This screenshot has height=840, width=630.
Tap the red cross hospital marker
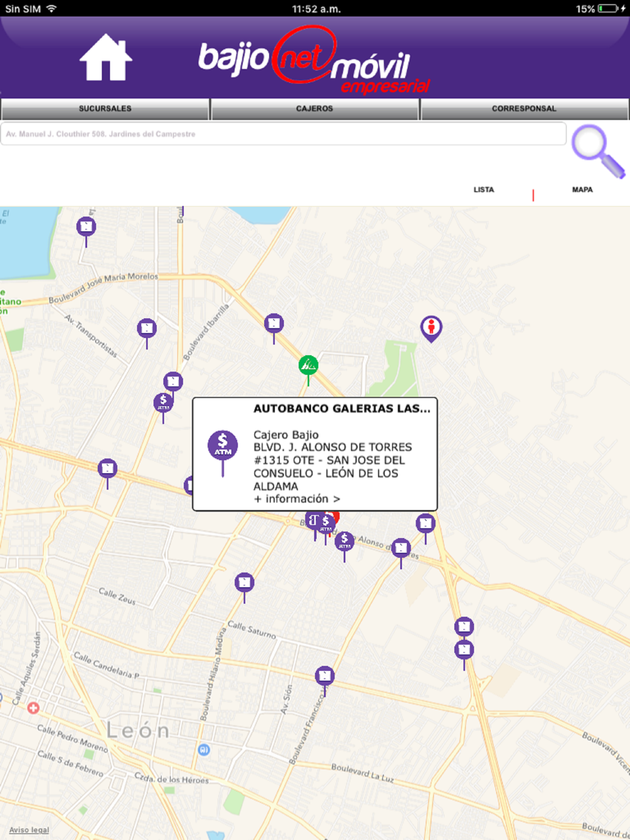33,708
